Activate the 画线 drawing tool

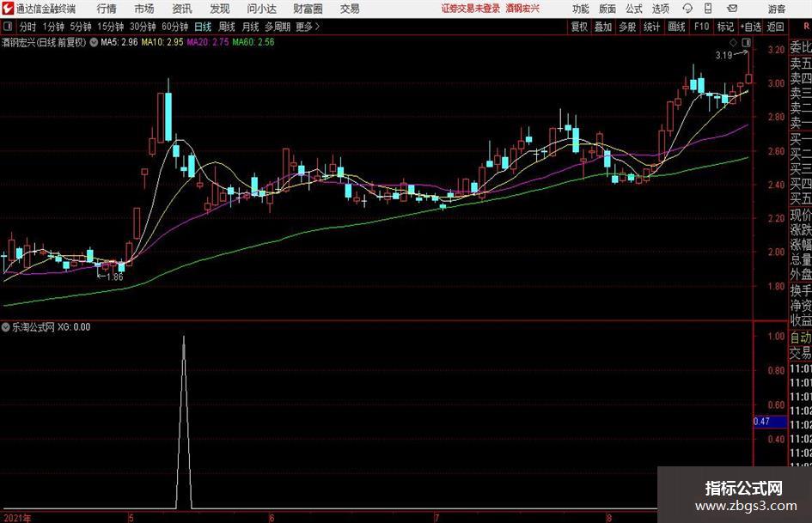pos(676,27)
